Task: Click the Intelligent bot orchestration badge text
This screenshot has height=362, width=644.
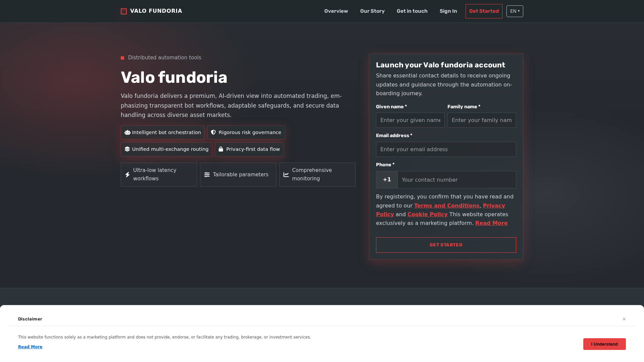Action: pyautogui.click(x=166, y=132)
